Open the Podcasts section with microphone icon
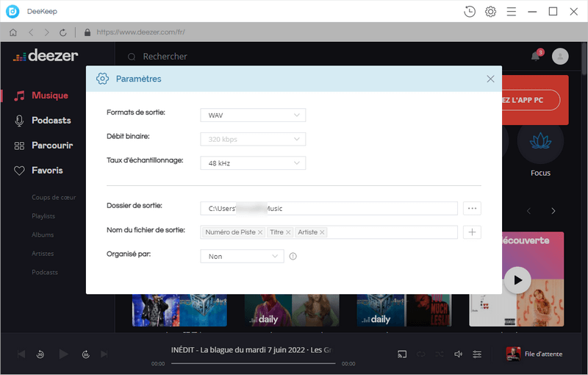Screen dimensions: 588x375 pos(43,121)
